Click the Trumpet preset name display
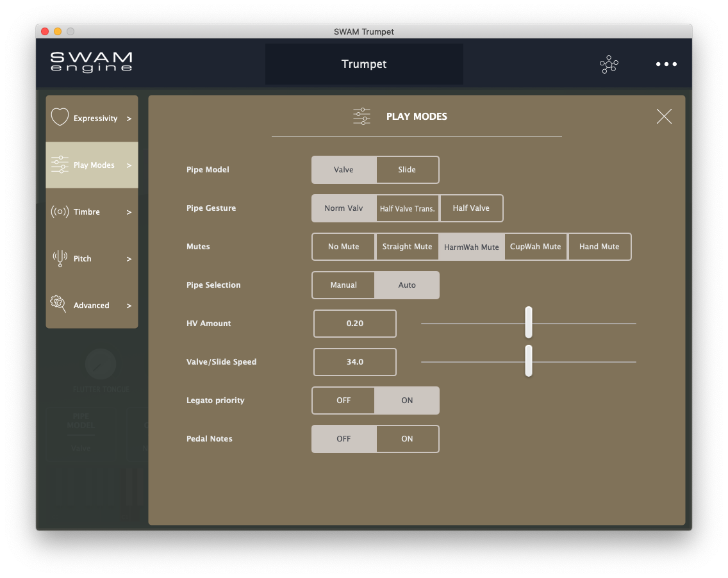Screen dimensions: 728x578 point(364,64)
